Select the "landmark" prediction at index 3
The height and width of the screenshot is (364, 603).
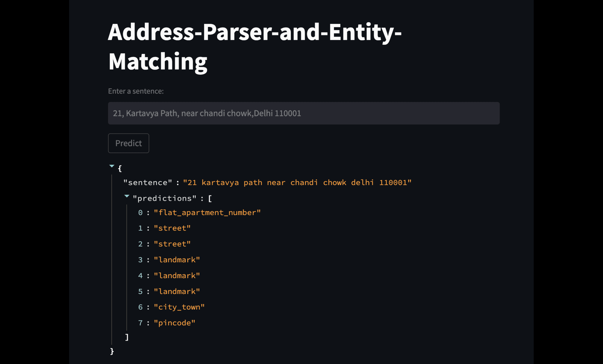[x=176, y=259]
